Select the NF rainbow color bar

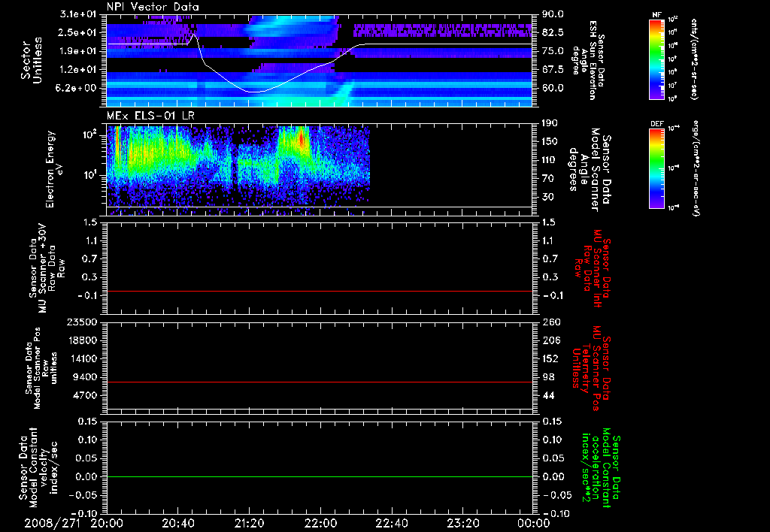(x=656, y=59)
